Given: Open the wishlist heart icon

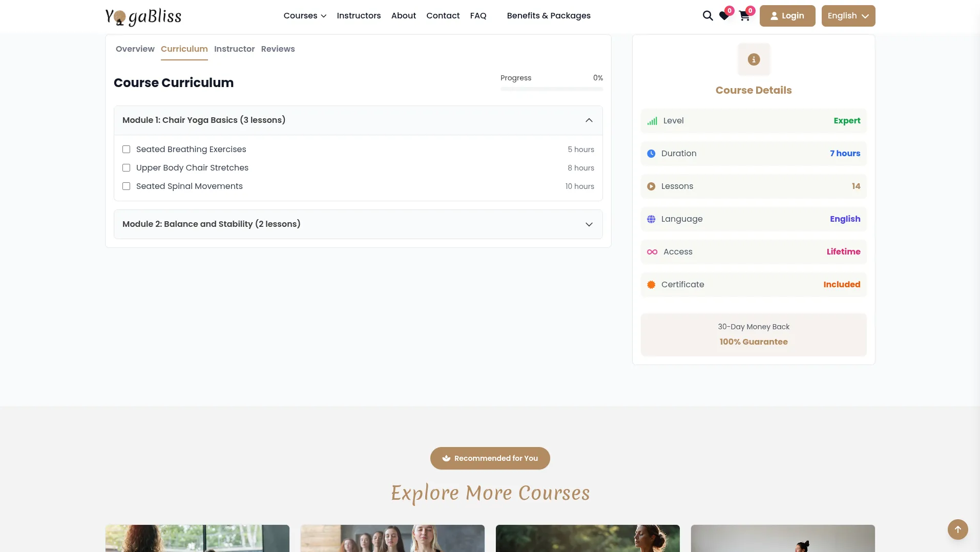Looking at the screenshot, I should 724,16.
